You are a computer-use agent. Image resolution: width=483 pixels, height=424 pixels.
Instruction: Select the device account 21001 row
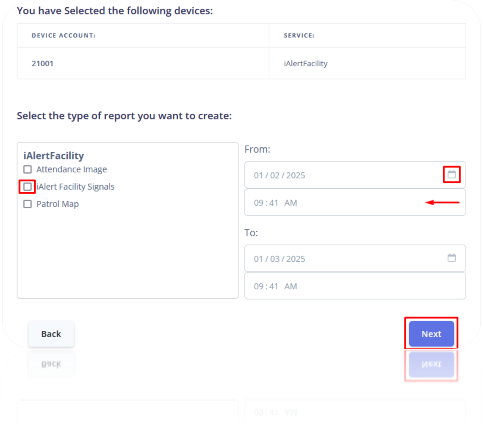tap(241, 63)
